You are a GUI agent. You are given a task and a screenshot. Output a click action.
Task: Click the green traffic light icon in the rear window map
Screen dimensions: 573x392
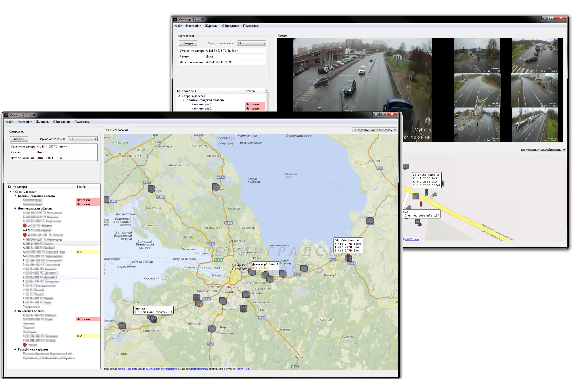(427, 193)
